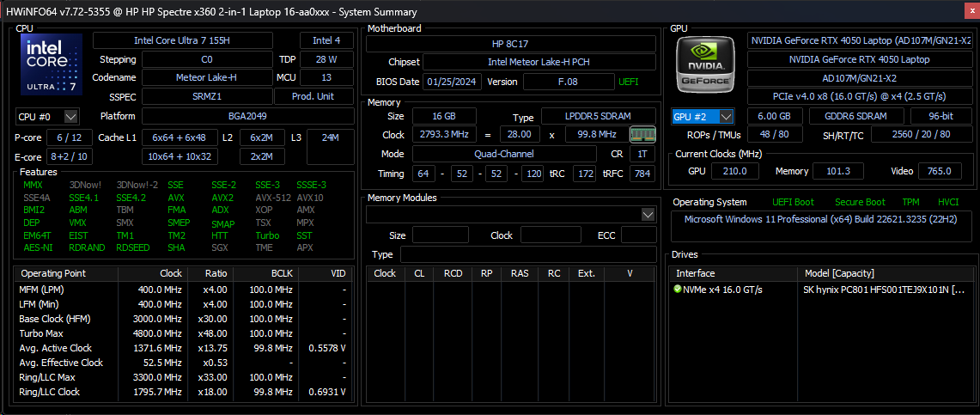Click the Intel Meteor Lake-H PCH chipset field
This screenshot has width=980, height=415.
[x=539, y=62]
